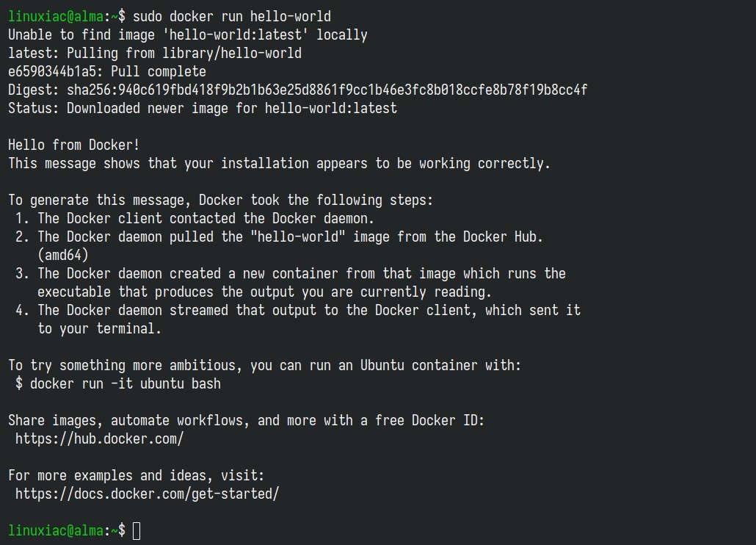Click the 'Hello from Docker!' line
This screenshot has height=545, width=756.
click(x=74, y=145)
